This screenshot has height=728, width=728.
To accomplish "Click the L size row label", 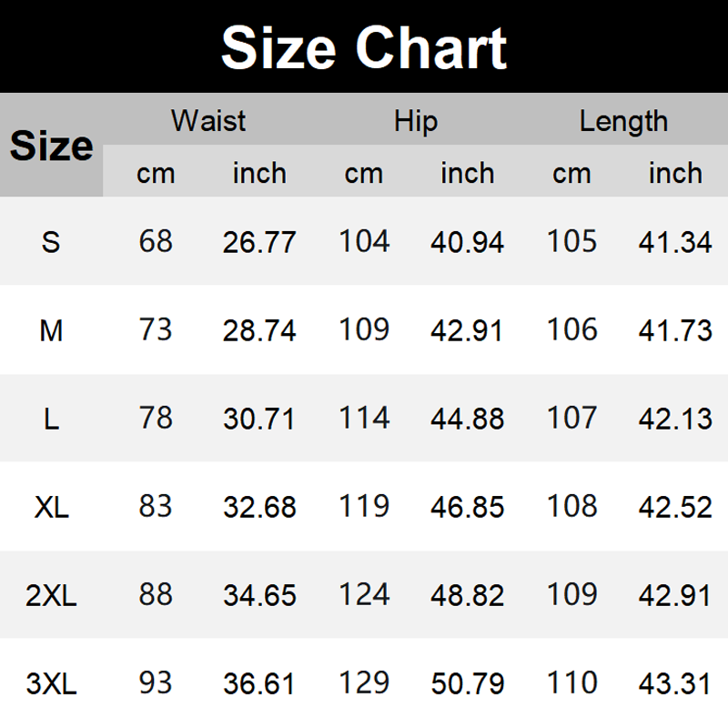I will (x=51, y=419).
